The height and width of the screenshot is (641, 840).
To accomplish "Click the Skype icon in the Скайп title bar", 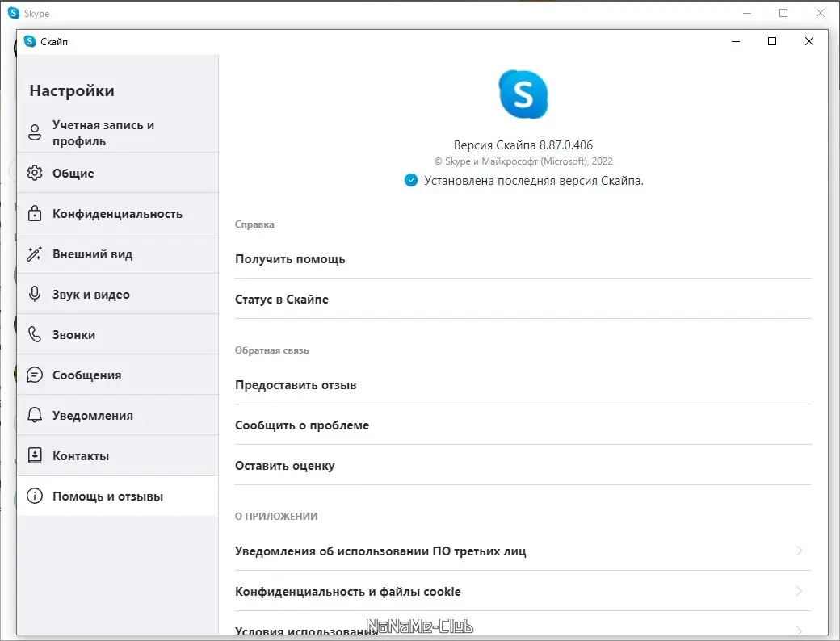I will tap(30, 41).
